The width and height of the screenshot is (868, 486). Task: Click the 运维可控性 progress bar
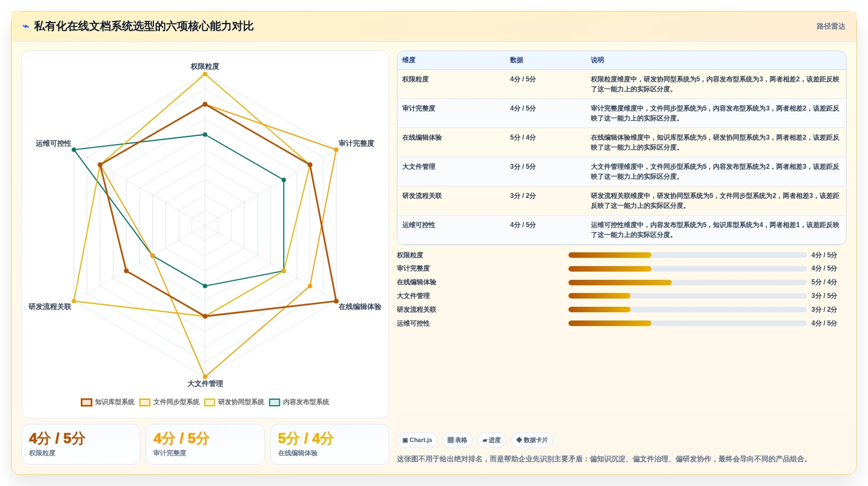click(x=688, y=323)
